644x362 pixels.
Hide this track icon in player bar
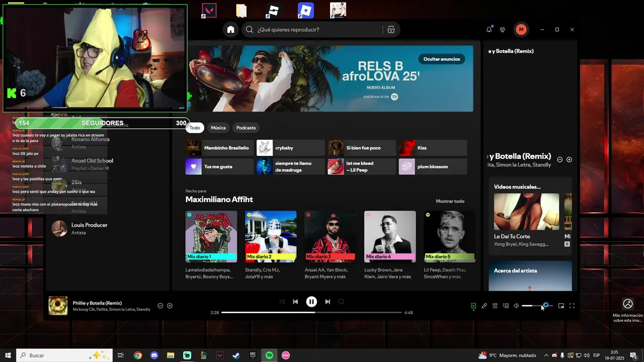coord(160,306)
